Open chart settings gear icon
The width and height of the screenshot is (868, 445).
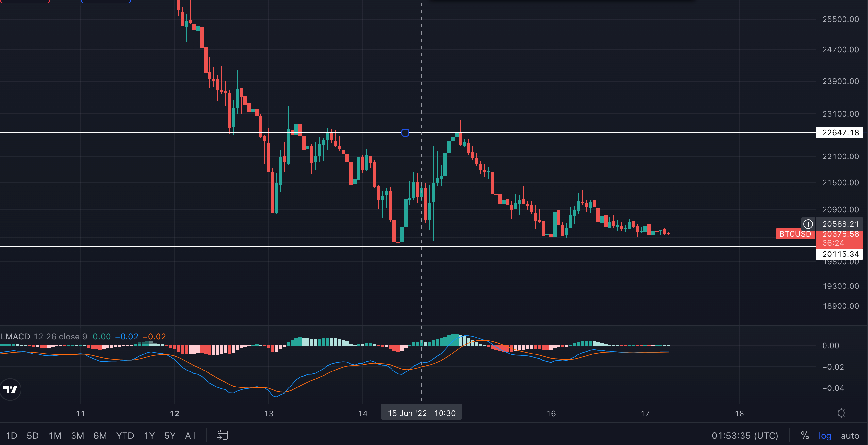pos(841,413)
